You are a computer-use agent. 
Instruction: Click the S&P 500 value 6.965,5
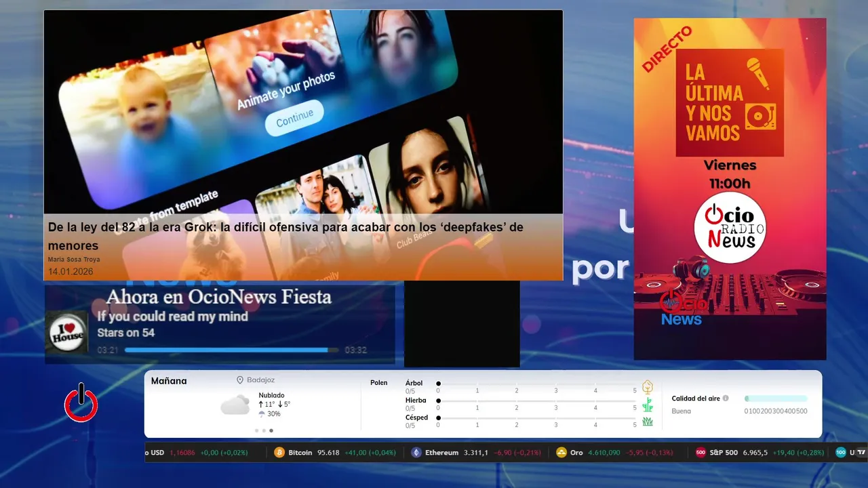coord(755,453)
